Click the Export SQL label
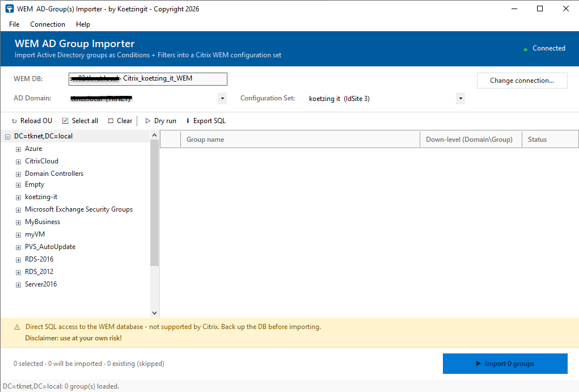The height and width of the screenshot is (392, 579). coord(209,121)
